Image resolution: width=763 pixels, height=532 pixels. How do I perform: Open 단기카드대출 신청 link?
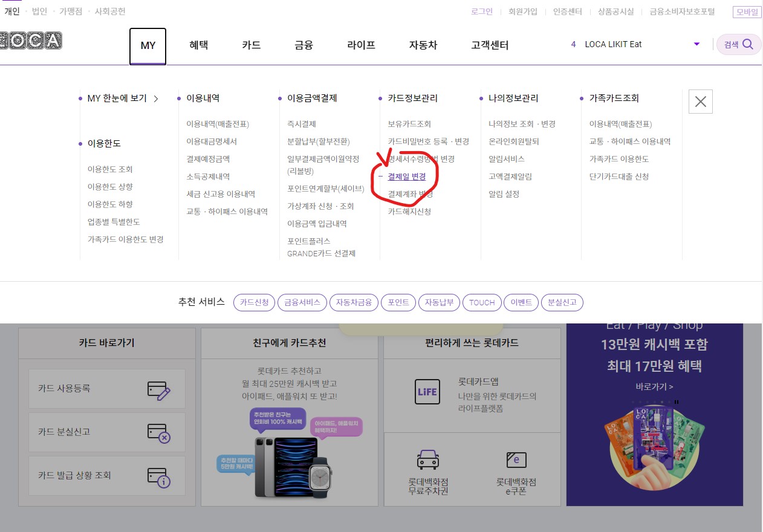click(619, 177)
